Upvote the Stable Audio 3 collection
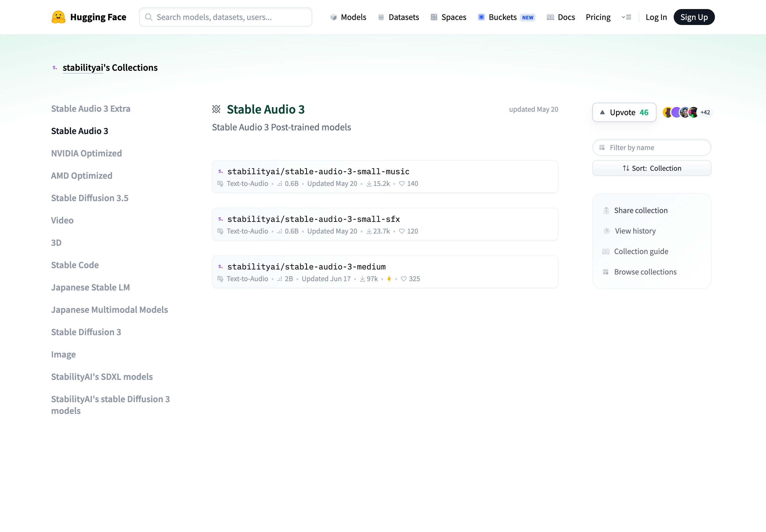 (x=624, y=112)
